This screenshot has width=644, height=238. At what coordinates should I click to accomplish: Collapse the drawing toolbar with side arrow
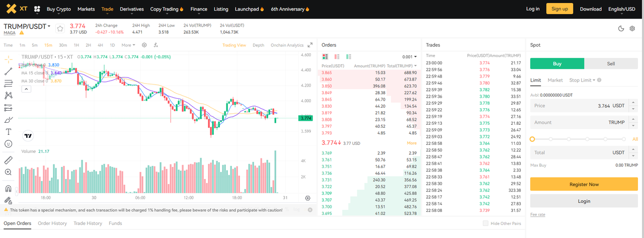tap(17, 191)
